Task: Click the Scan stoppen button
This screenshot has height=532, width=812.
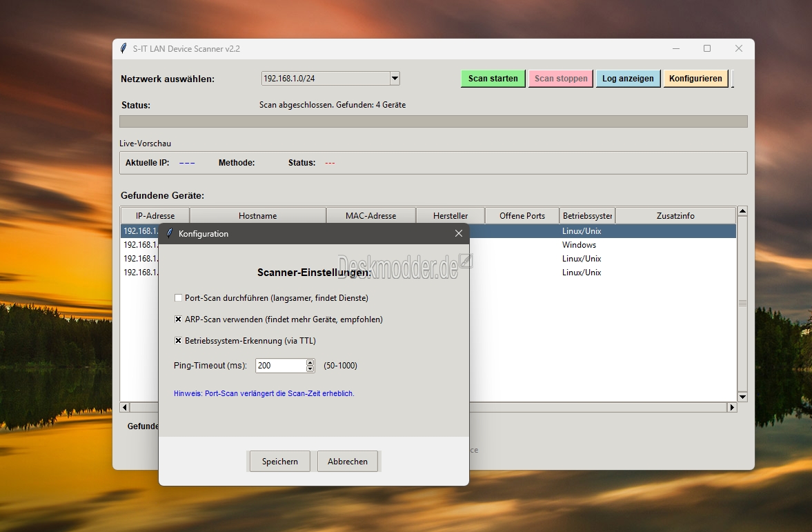Action: 561,79
